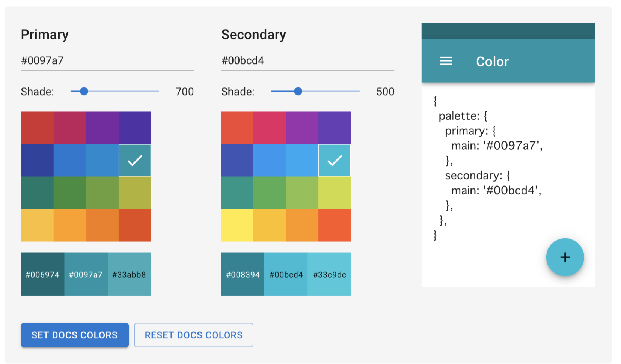Select the red swatch in Primary grid
The width and height of the screenshot is (621, 364).
(37, 128)
